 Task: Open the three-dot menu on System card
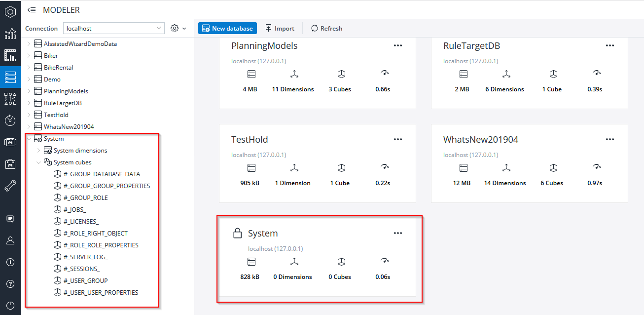[x=398, y=234]
